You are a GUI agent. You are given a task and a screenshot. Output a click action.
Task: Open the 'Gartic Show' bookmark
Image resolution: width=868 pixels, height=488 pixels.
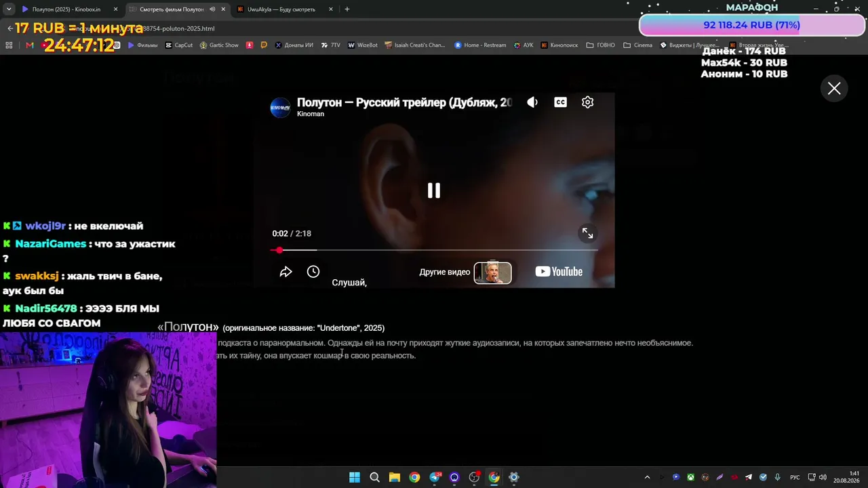click(x=219, y=45)
